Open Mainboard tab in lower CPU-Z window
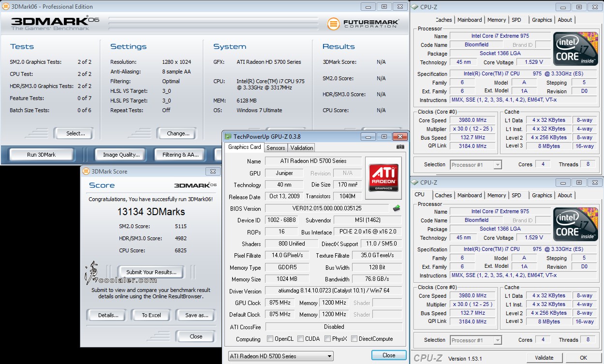Screen dimensions: 604x364 [x=469, y=195]
